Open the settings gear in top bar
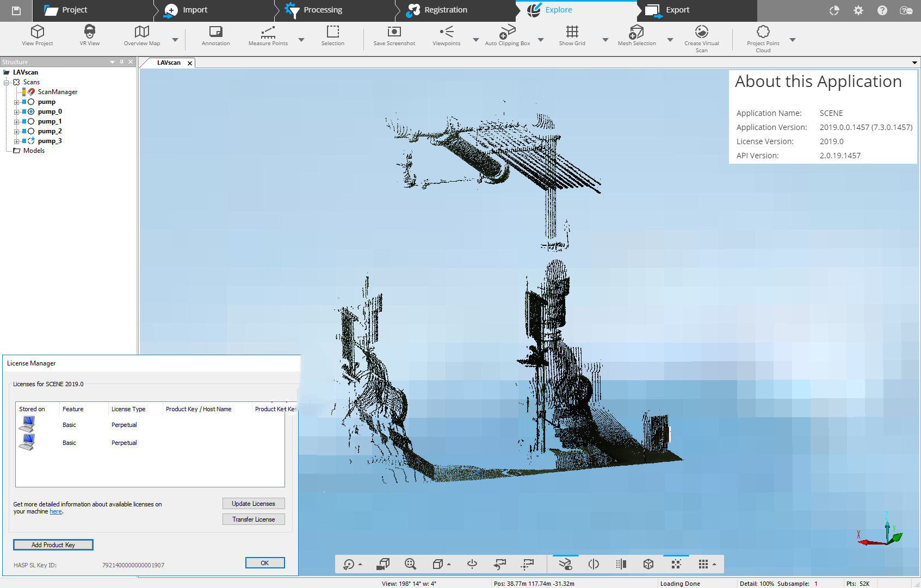This screenshot has height=588, width=921. click(858, 10)
